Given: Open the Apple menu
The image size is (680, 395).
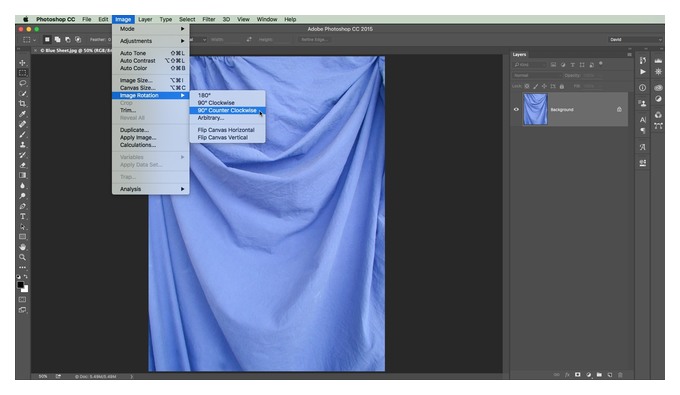Looking at the screenshot, I should point(26,19).
